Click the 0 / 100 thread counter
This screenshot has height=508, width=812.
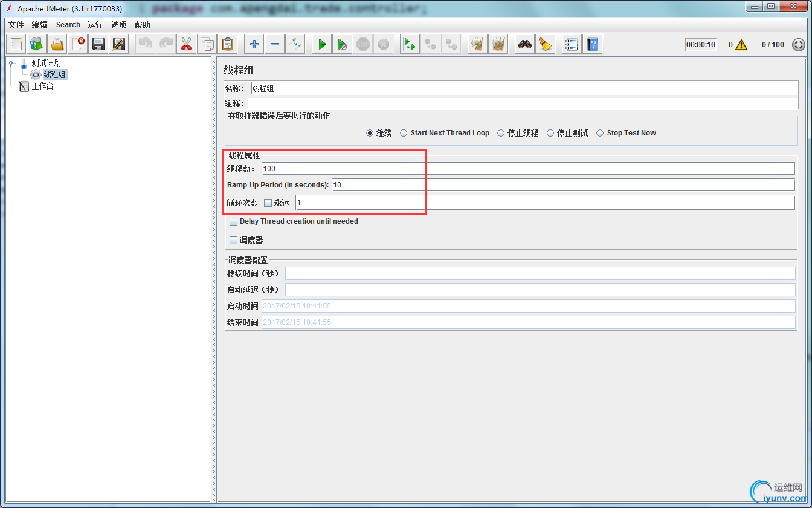[773, 45]
